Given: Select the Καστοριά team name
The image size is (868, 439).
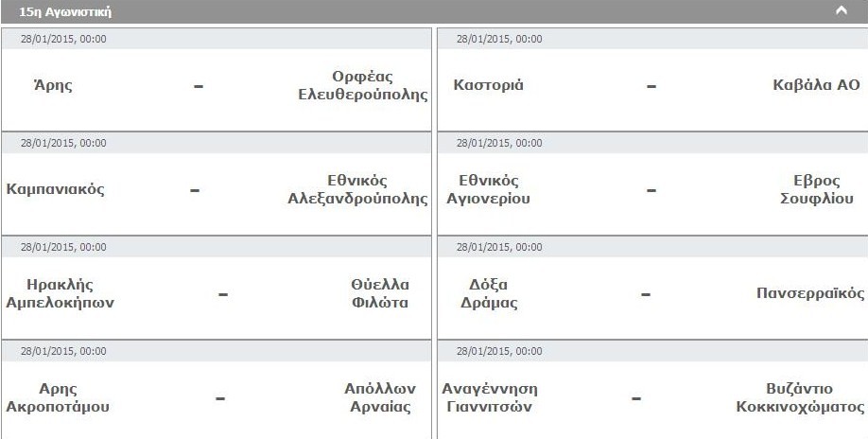Looking at the screenshot, I should (x=488, y=85).
